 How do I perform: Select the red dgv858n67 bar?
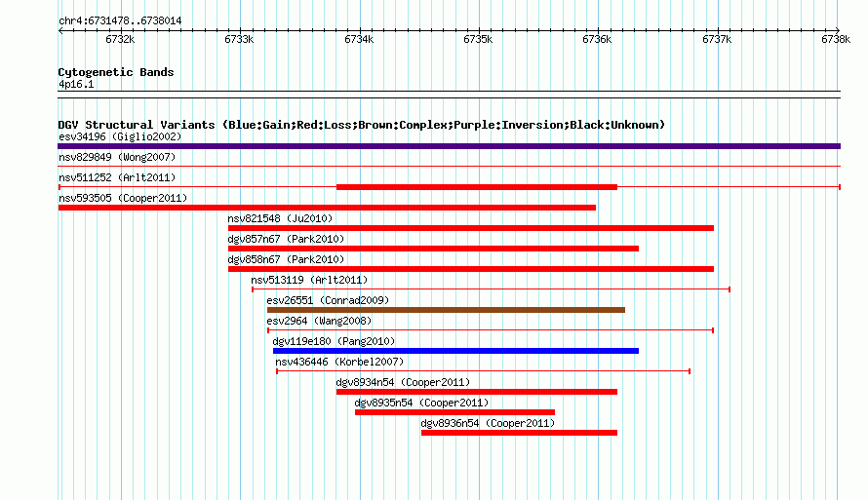[471, 269]
